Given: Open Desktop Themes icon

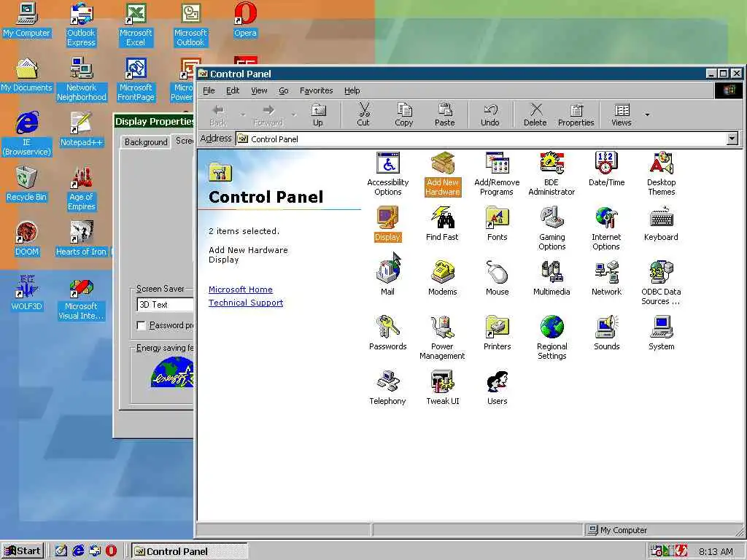Looking at the screenshot, I should pos(661,174).
